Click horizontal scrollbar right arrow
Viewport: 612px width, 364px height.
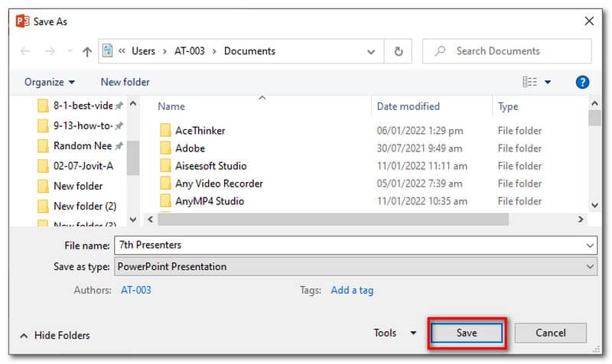tap(581, 219)
